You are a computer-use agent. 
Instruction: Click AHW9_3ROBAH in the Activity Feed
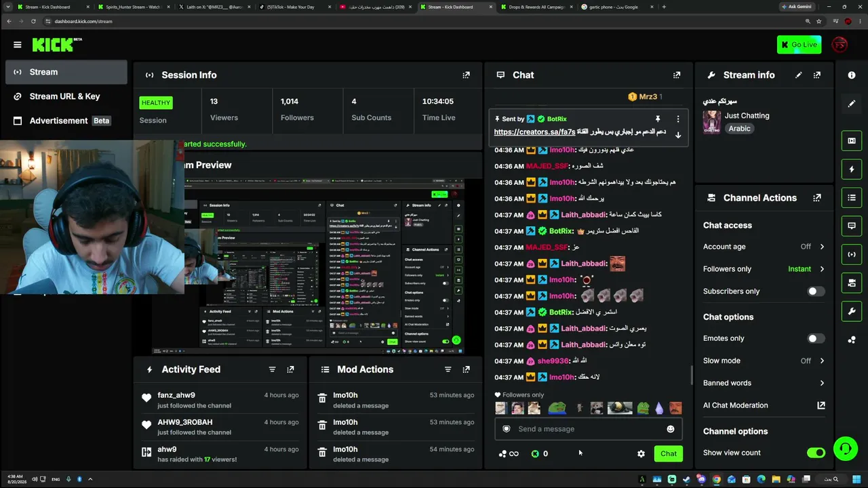click(185, 422)
